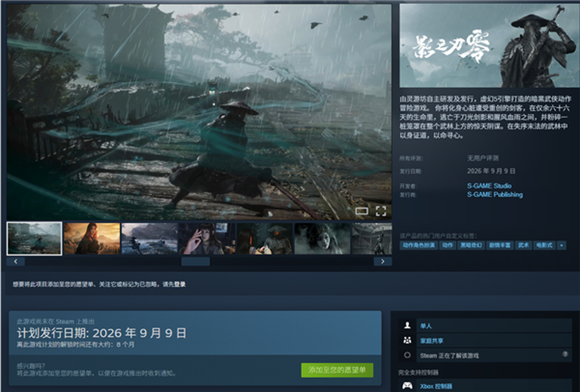Click the Family Sharing people icon
The height and width of the screenshot is (392, 580).
pyautogui.click(x=407, y=341)
